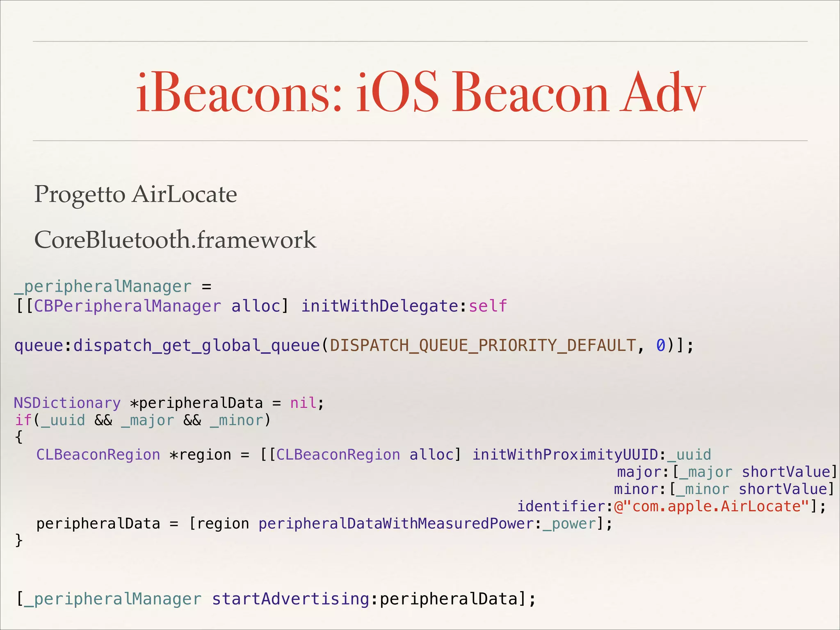The width and height of the screenshot is (840, 630).
Task: Click 'queue:dispatch_get_global_queue' text
Action: [167, 345]
